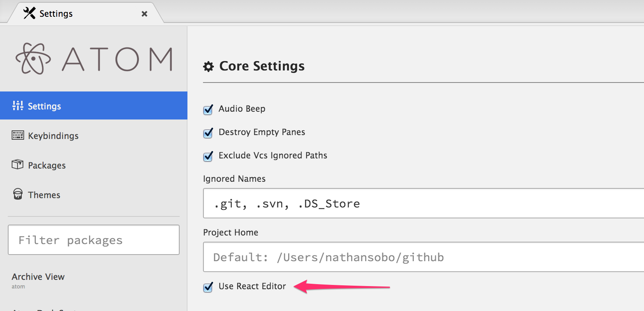Click the Ignored Names label
644x311 pixels.
coord(234,179)
